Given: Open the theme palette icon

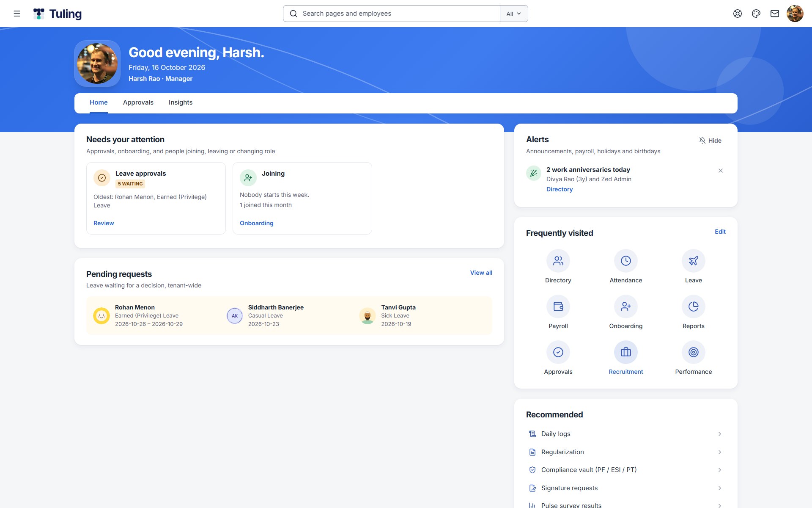Looking at the screenshot, I should pyautogui.click(x=756, y=14).
